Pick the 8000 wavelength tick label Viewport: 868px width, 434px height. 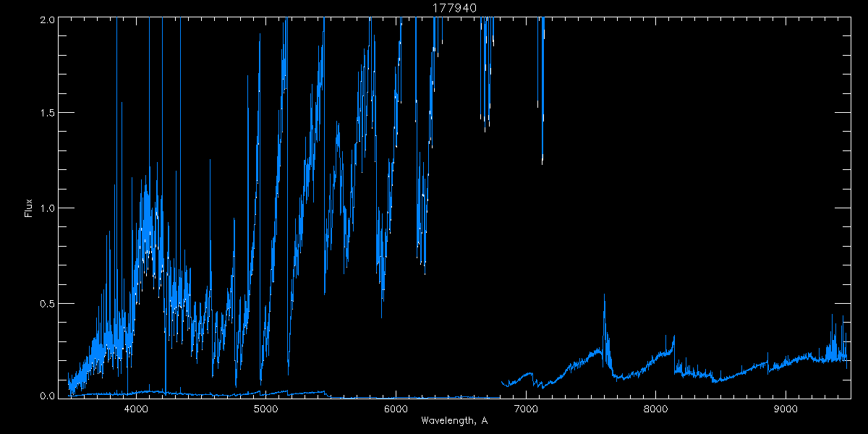(655, 409)
